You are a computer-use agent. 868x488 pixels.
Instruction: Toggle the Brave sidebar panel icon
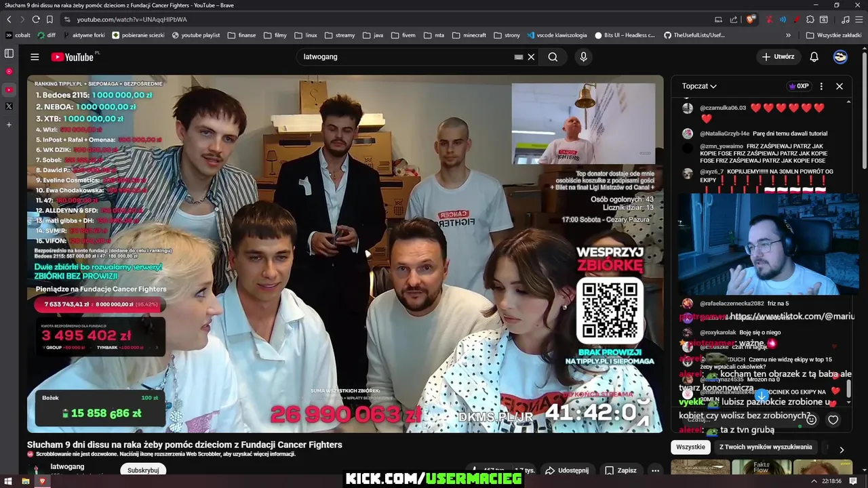tap(9, 53)
